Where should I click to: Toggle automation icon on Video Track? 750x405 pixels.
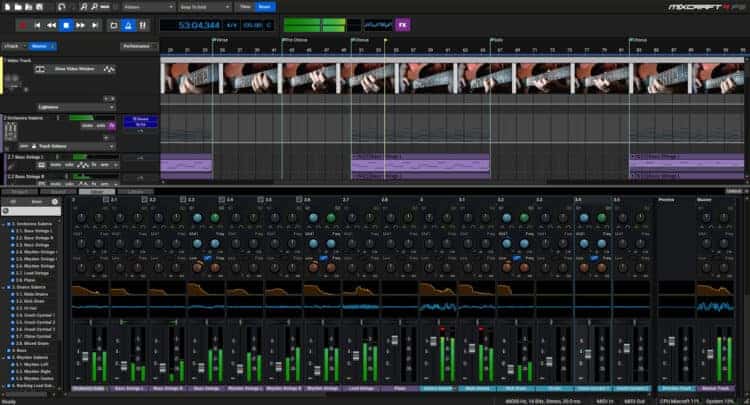(x=110, y=69)
